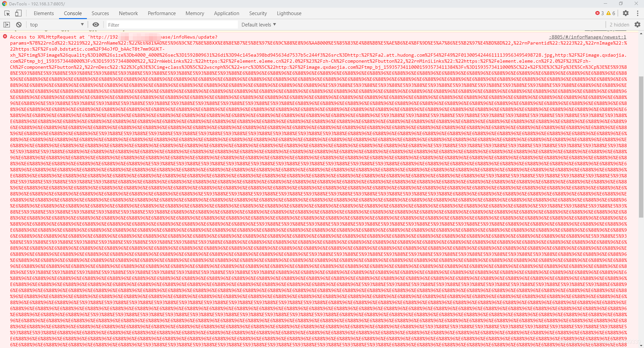The image size is (644, 348).
Task: Open the customize DevTools three-dot menu
Action: (638, 13)
